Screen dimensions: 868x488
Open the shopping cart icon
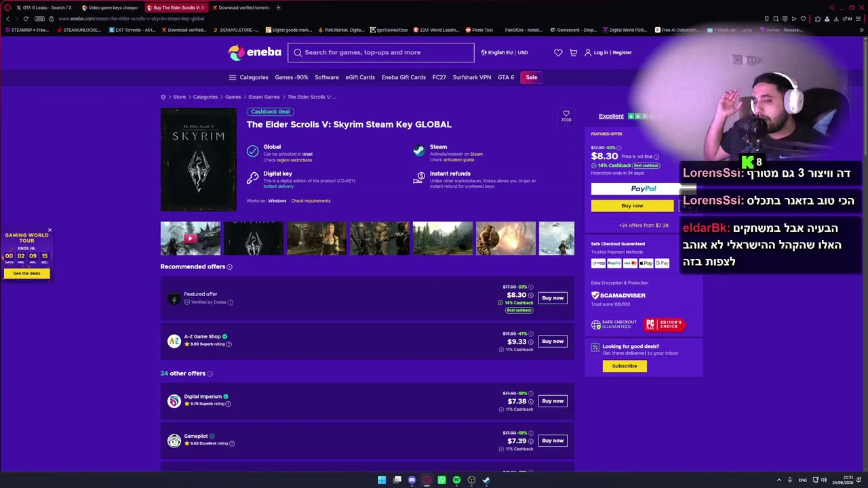tap(573, 52)
